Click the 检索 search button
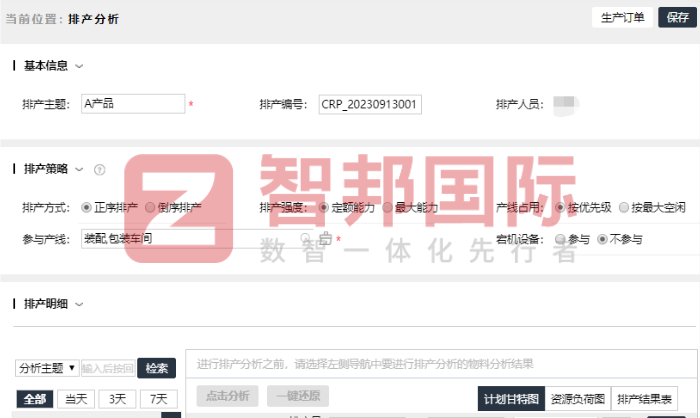700x418 pixels. 156,368
